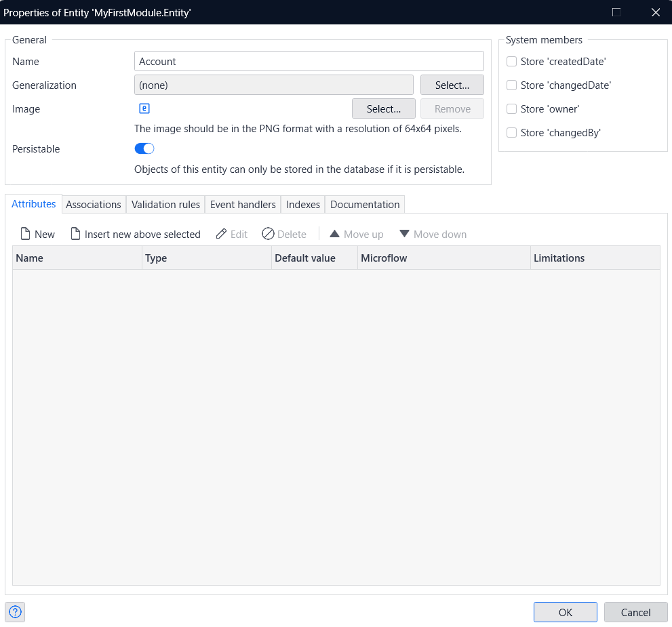Click the New attribute icon
The image size is (672, 627).
(25, 234)
